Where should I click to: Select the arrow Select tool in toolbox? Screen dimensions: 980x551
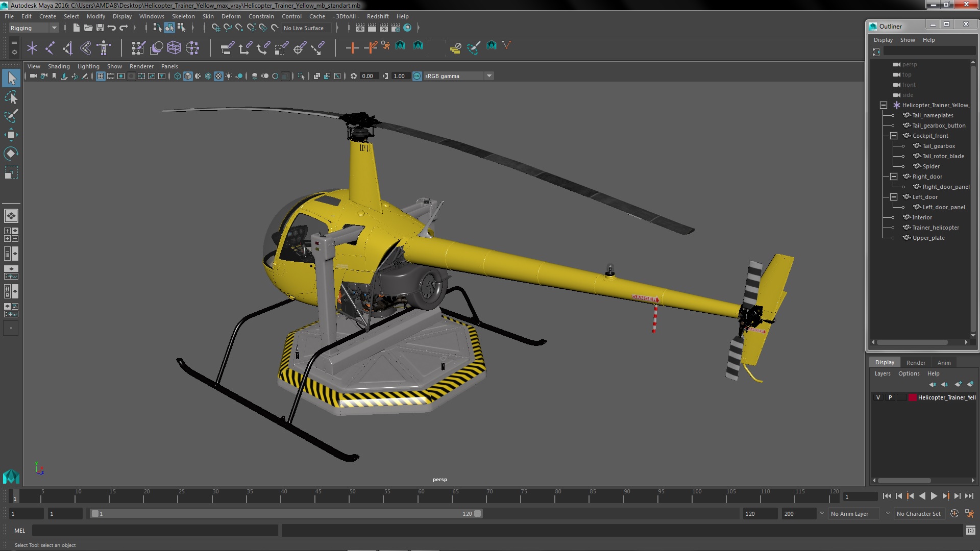pyautogui.click(x=11, y=78)
